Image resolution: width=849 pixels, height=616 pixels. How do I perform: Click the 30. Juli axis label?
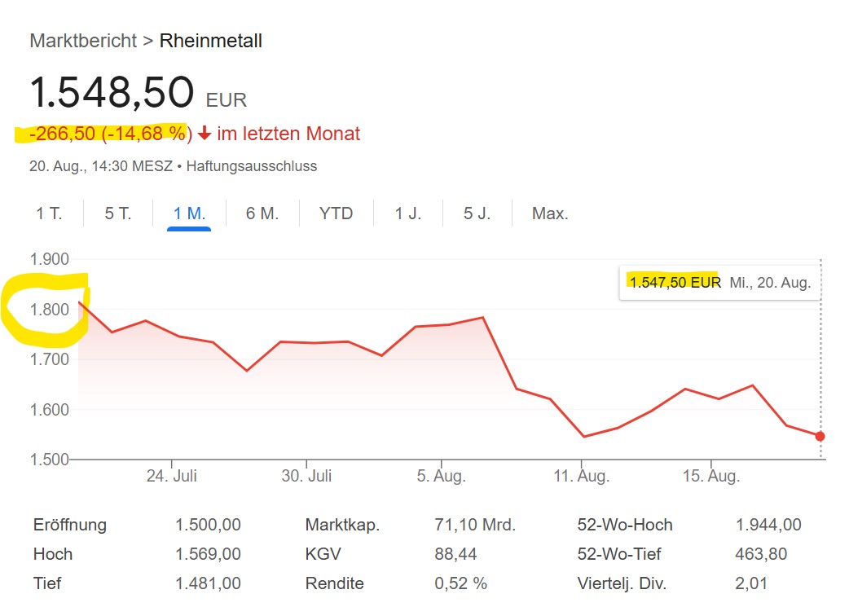[306, 476]
